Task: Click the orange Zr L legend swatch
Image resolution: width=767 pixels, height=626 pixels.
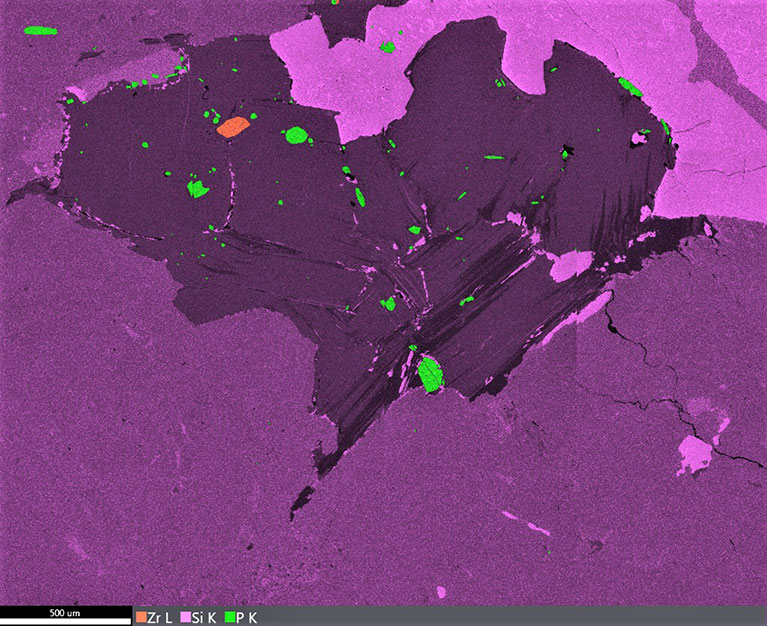Action: [x=141, y=618]
